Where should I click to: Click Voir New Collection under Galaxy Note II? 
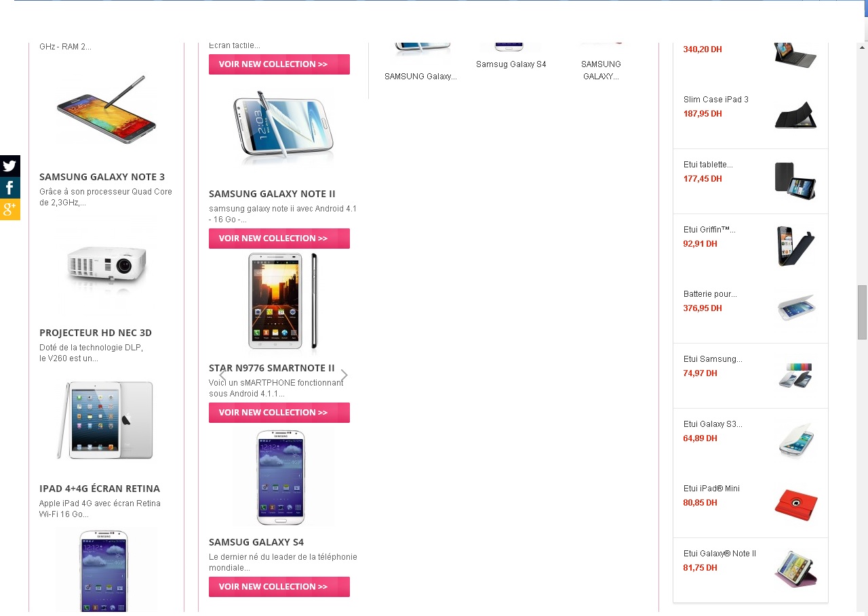tap(279, 239)
